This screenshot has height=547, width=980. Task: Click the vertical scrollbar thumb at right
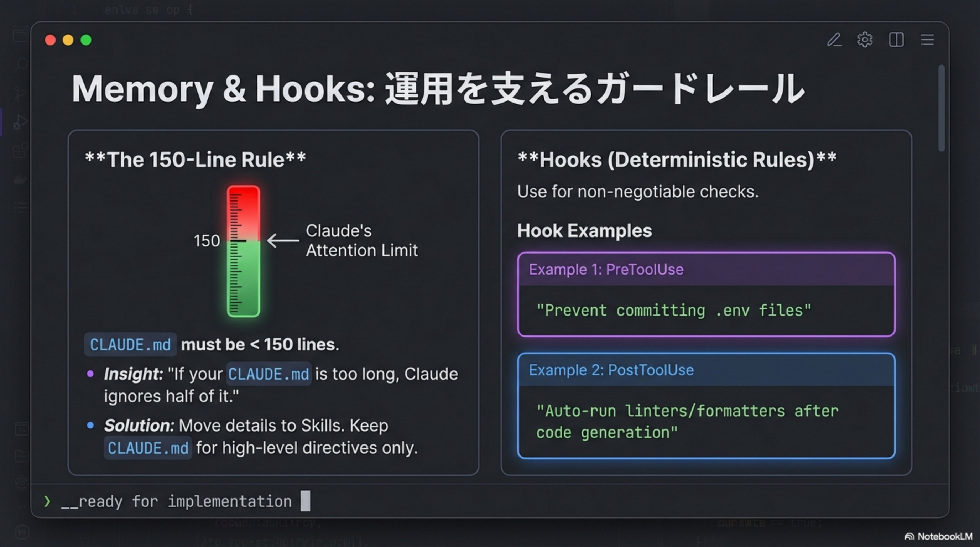tap(941, 108)
